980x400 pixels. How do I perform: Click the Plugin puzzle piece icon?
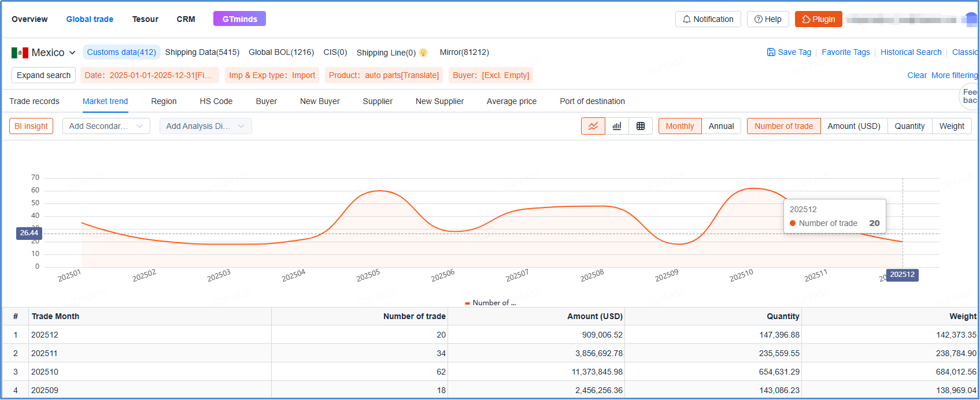(x=806, y=19)
